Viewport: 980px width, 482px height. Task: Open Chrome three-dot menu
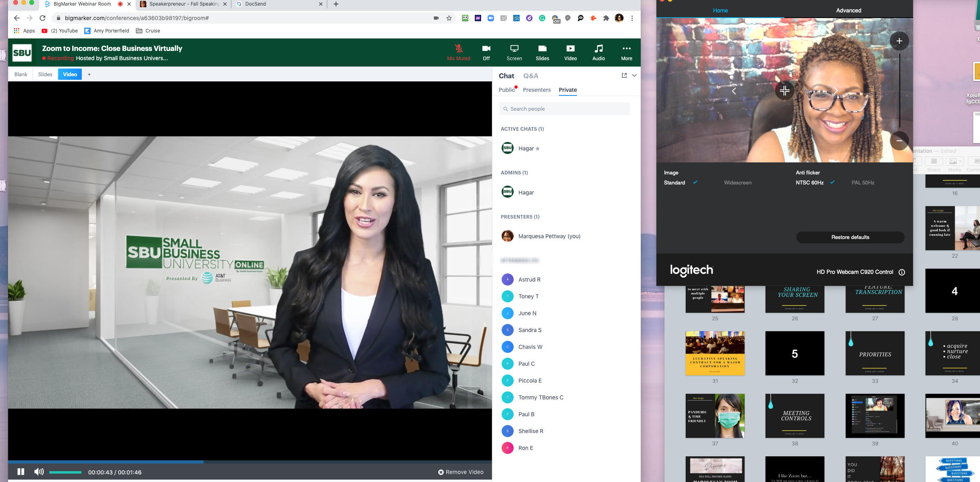tap(632, 18)
